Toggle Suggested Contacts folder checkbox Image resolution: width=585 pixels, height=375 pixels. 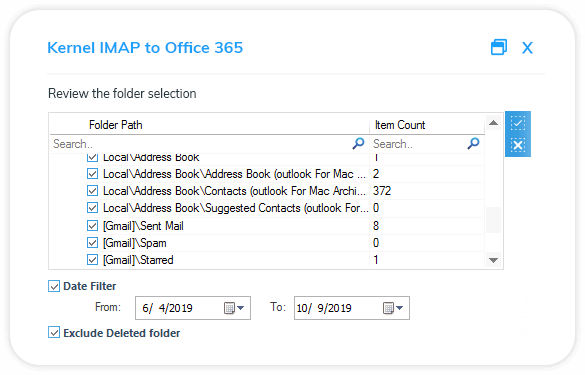92,208
